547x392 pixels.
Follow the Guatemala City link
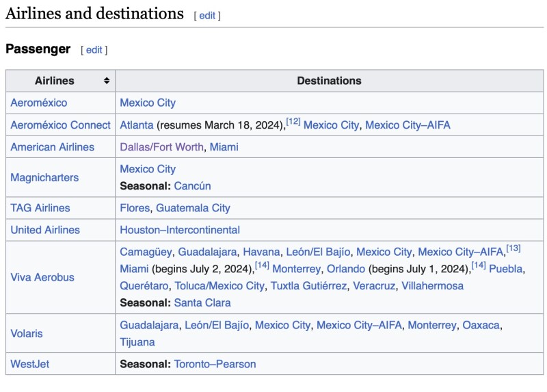[193, 208]
